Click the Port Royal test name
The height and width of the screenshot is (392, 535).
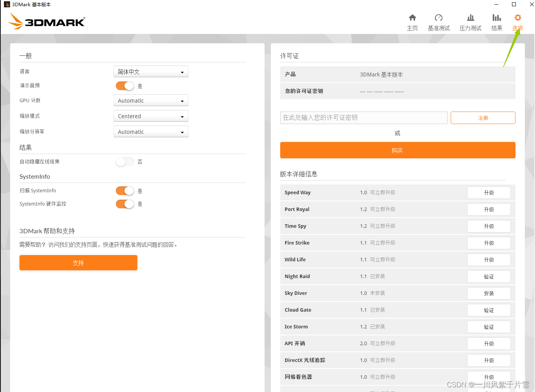pos(297,209)
